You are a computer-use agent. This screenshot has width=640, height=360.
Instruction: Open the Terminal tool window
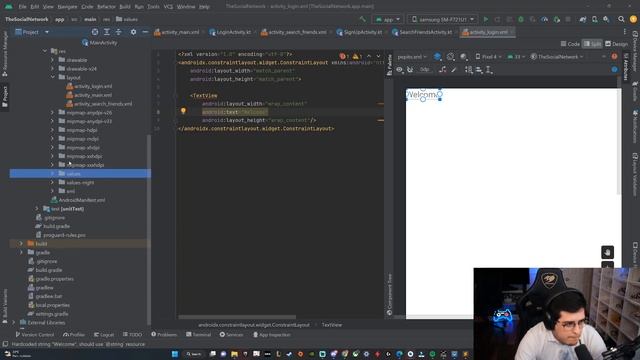(198, 335)
